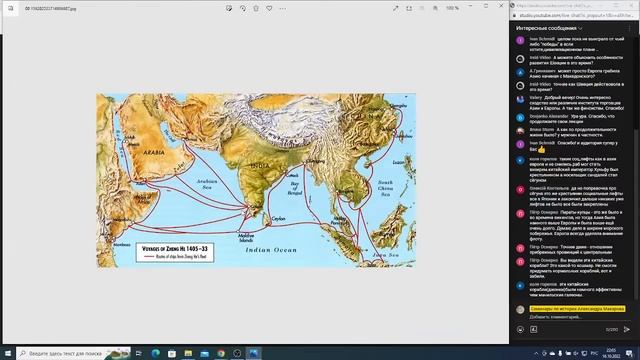Viewport: 640px width, 360px height.
Task: Open chat options three-dot menu
Action: (x=629, y=29)
